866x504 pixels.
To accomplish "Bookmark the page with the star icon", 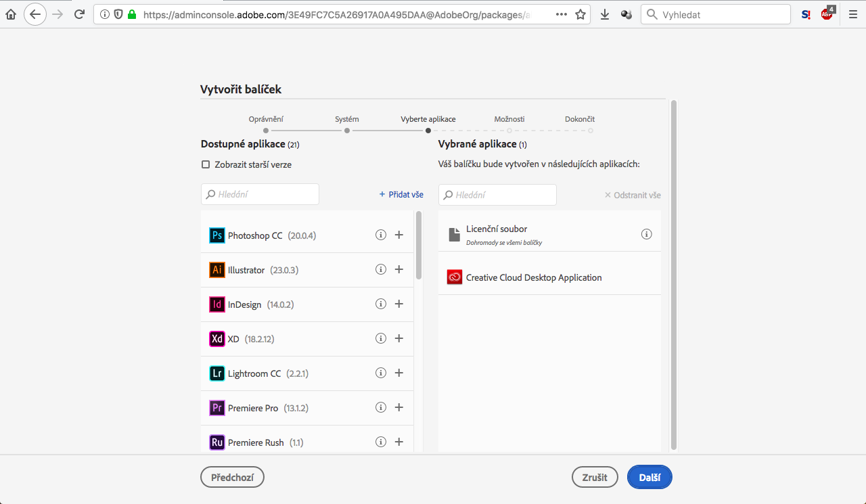I will [580, 14].
